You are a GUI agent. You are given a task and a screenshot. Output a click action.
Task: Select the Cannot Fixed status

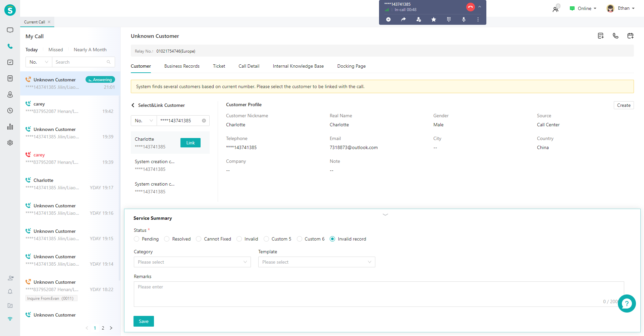pyautogui.click(x=199, y=239)
